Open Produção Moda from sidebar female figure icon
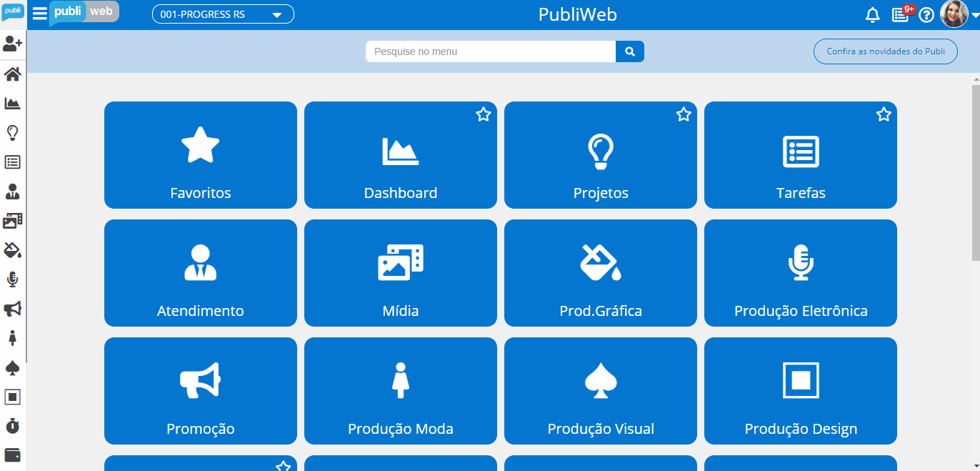The image size is (980, 471). (x=12, y=338)
